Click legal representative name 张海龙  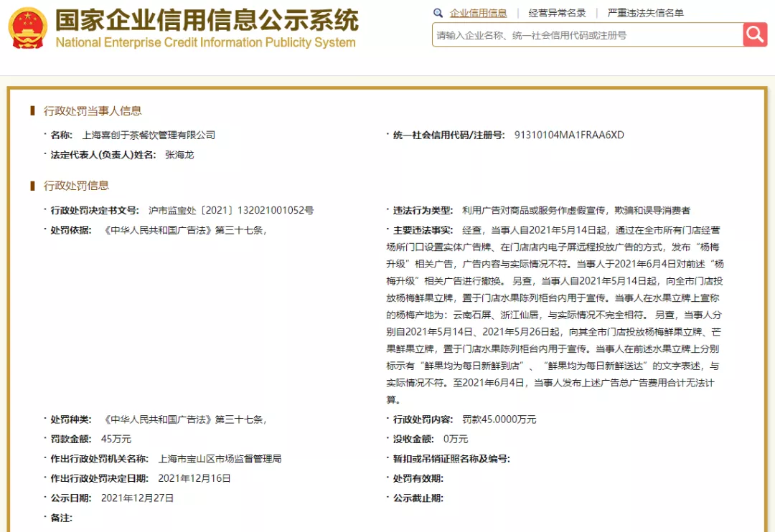click(x=179, y=155)
